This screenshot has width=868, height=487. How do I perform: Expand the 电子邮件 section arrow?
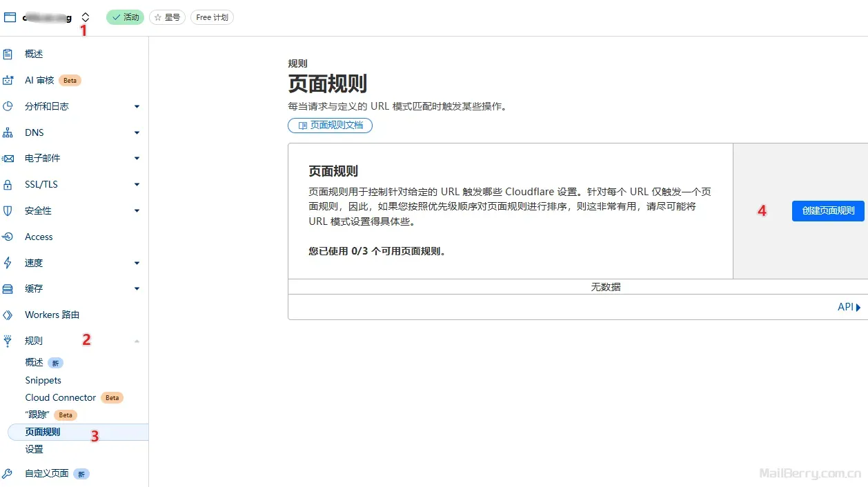137,158
